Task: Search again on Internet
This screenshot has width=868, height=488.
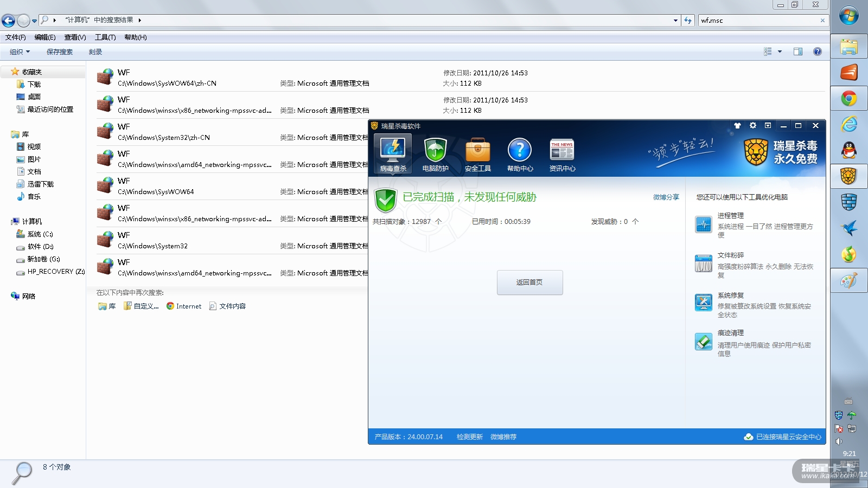Action: pos(184,306)
